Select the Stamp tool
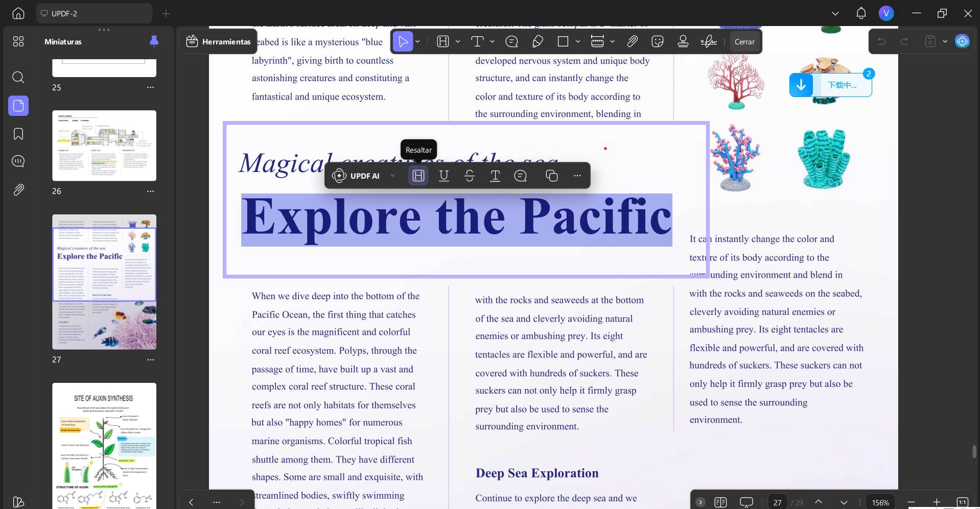Image resolution: width=980 pixels, height=509 pixels. tap(683, 41)
